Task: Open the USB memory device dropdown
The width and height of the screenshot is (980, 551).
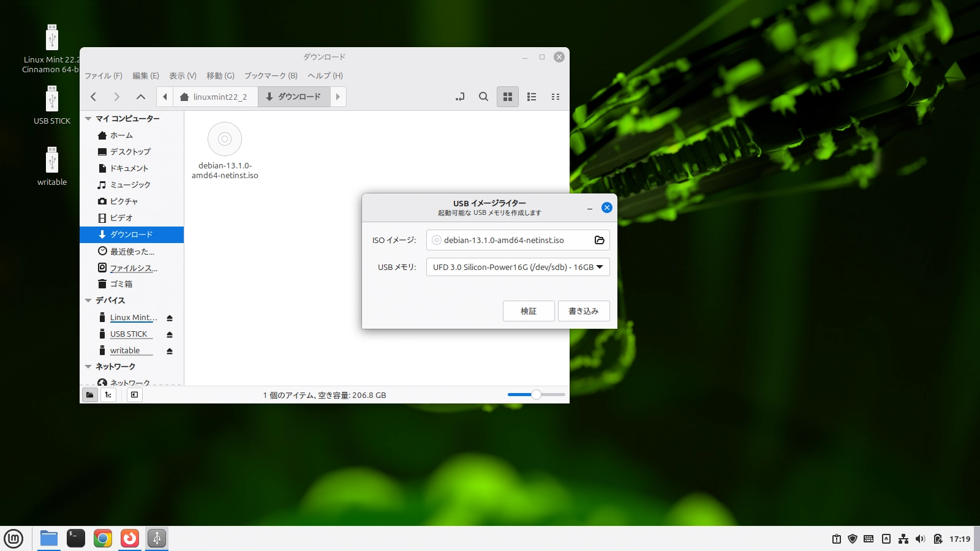Action: coord(518,267)
